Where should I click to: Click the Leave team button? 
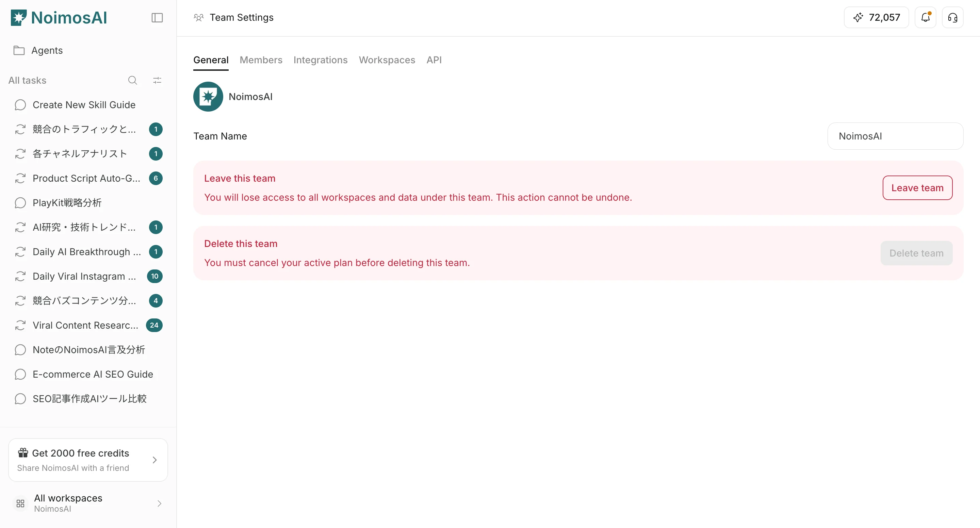point(917,188)
